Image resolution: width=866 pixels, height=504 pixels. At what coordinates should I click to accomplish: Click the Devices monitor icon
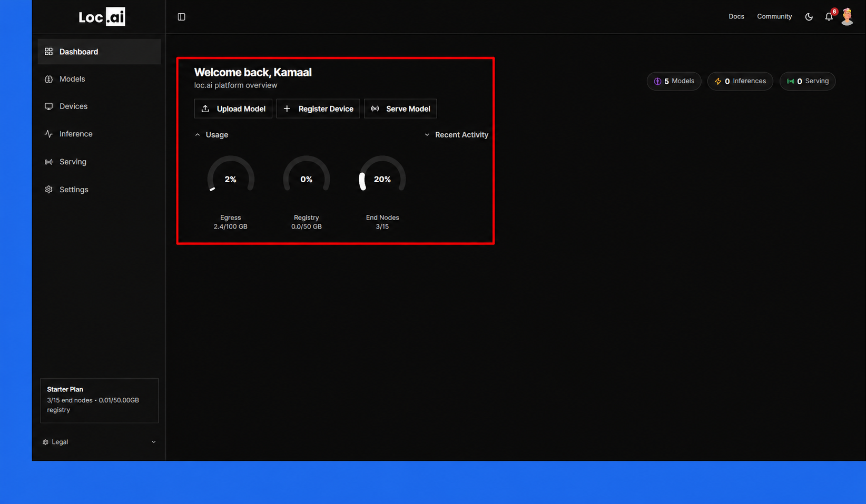(x=48, y=106)
